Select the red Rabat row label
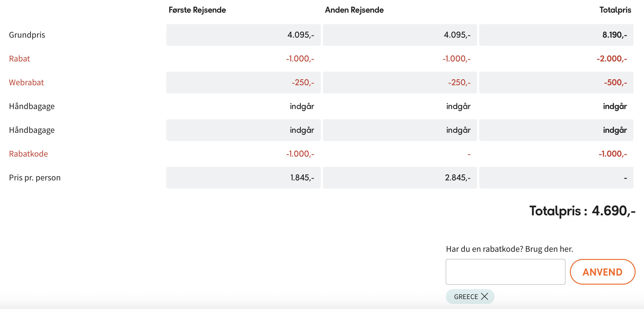Viewport: 644px width, 309px height. tap(20, 59)
